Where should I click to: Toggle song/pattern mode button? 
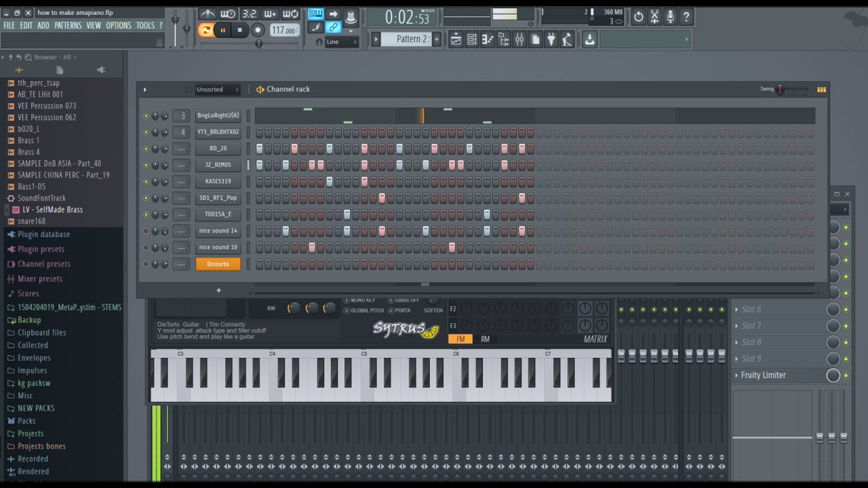(x=205, y=30)
